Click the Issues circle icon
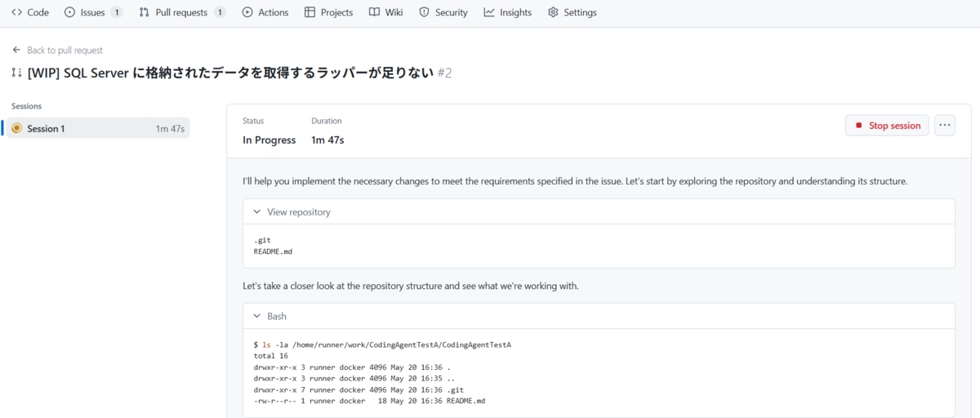Screen dimensions: 980x418 (69, 12)
